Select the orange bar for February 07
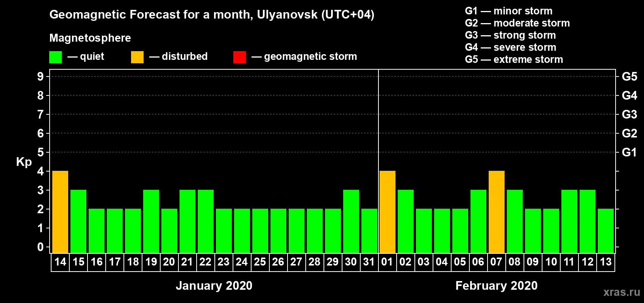The width and height of the screenshot is (644, 303). point(497,212)
